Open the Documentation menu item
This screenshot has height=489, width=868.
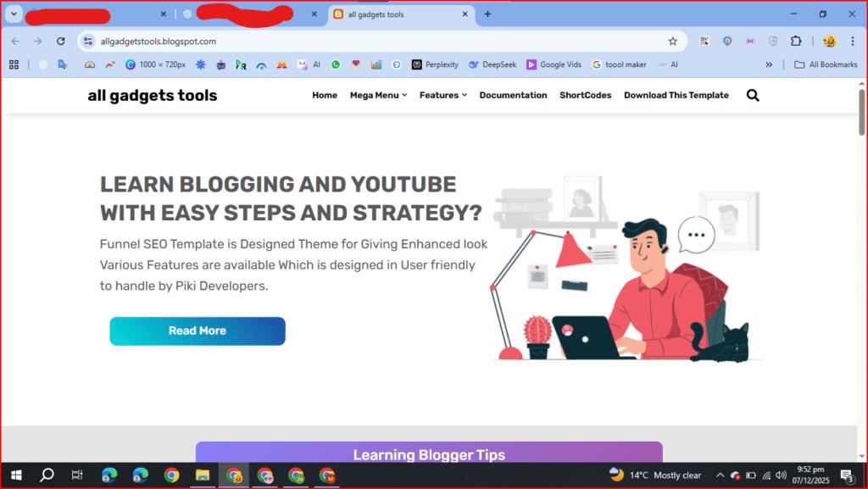click(513, 95)
